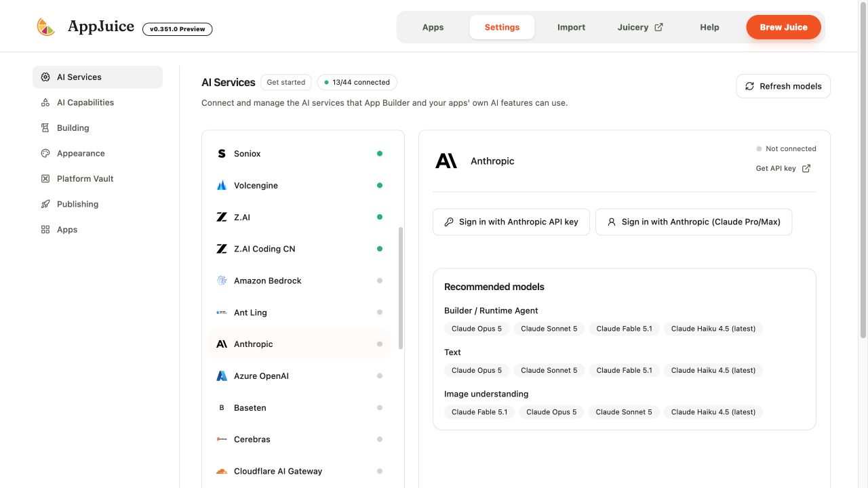
Task: Click the key icon in API key sign-in
Action: tap(449, 222)
